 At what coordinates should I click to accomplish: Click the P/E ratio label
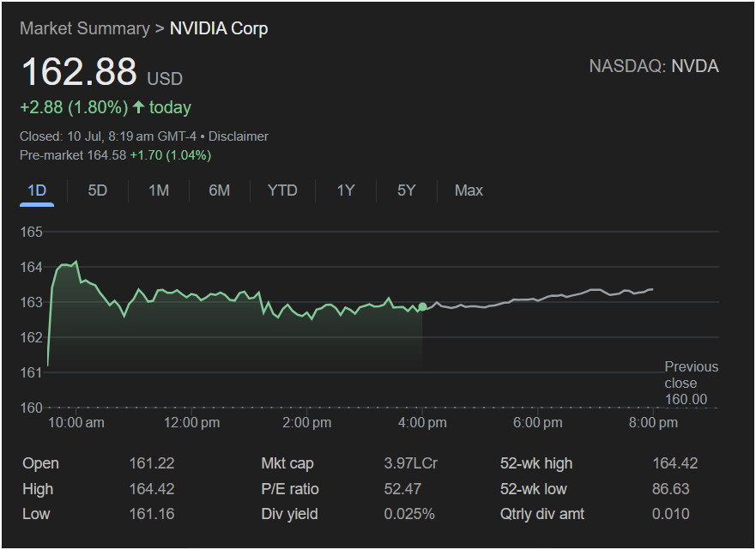coord(290,489)
